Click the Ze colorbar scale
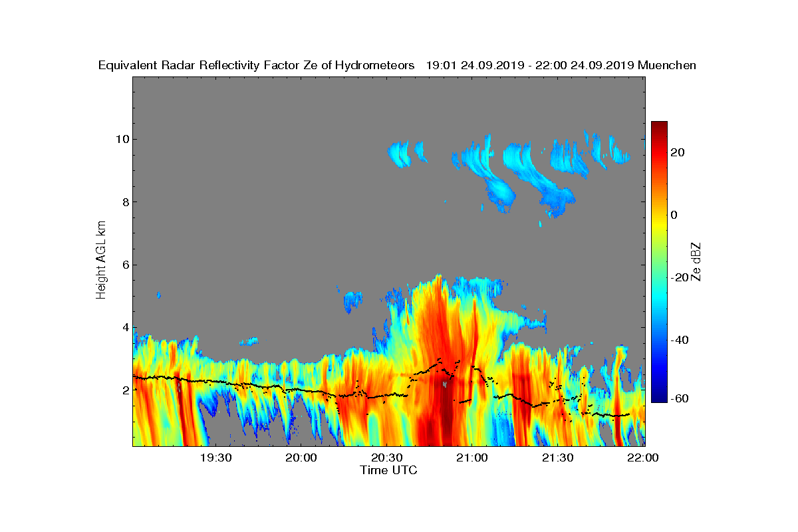 659,261
